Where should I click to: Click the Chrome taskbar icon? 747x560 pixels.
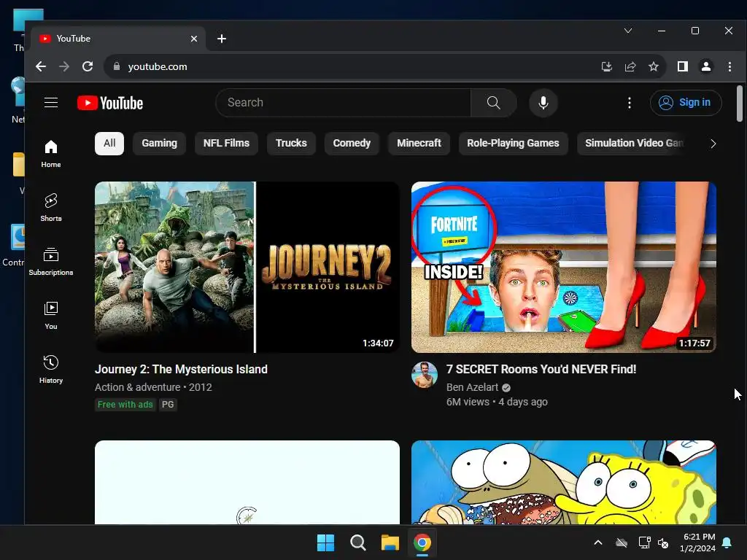422,542
